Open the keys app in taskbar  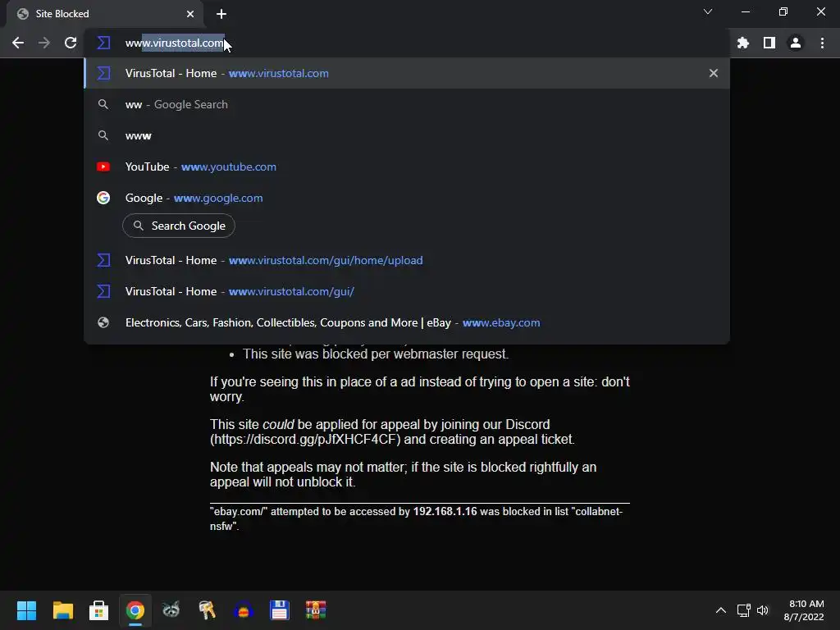207,610
